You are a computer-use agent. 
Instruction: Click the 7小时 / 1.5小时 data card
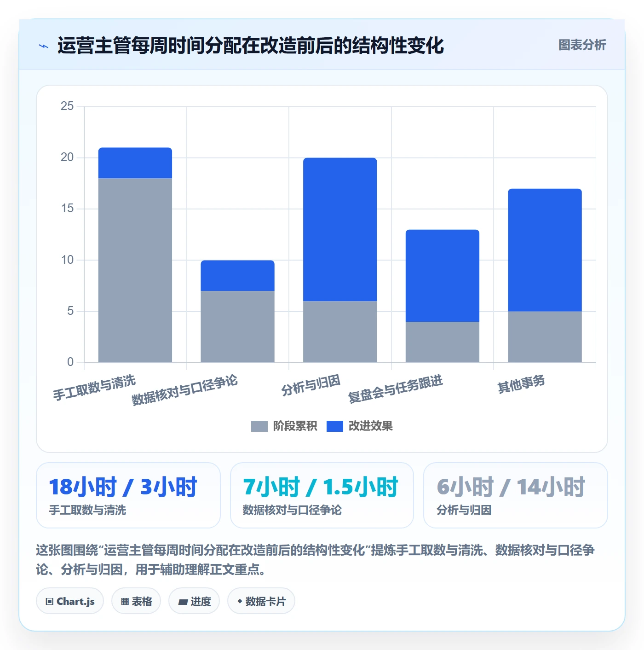322,495
